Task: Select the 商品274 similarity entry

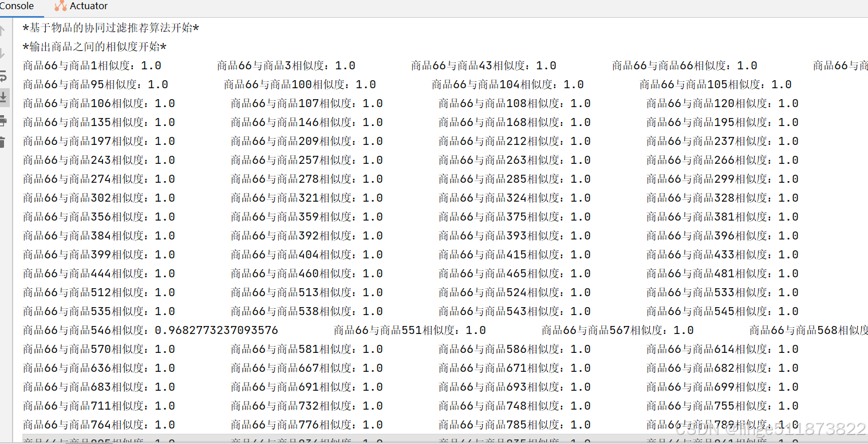Action: [x=99, y=179]
